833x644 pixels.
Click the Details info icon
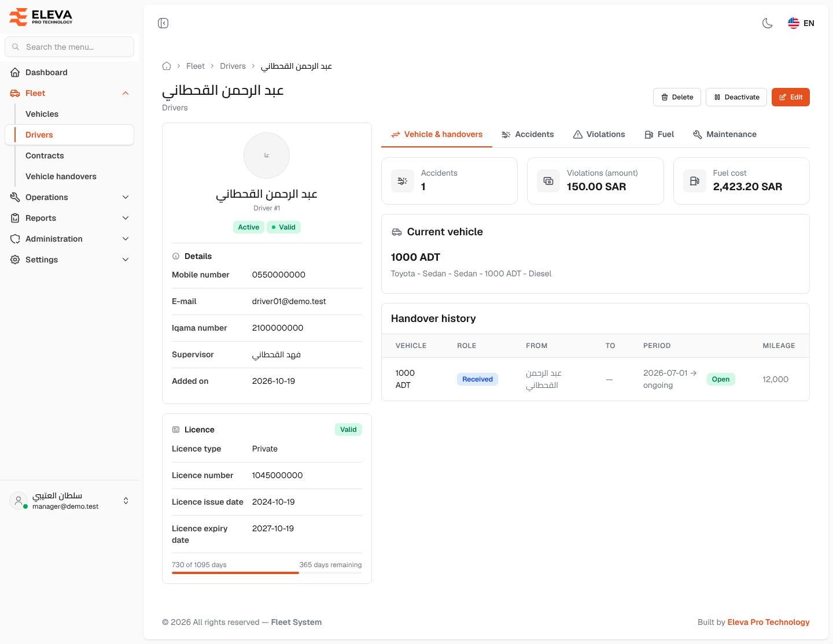click(x=176, y=256)
